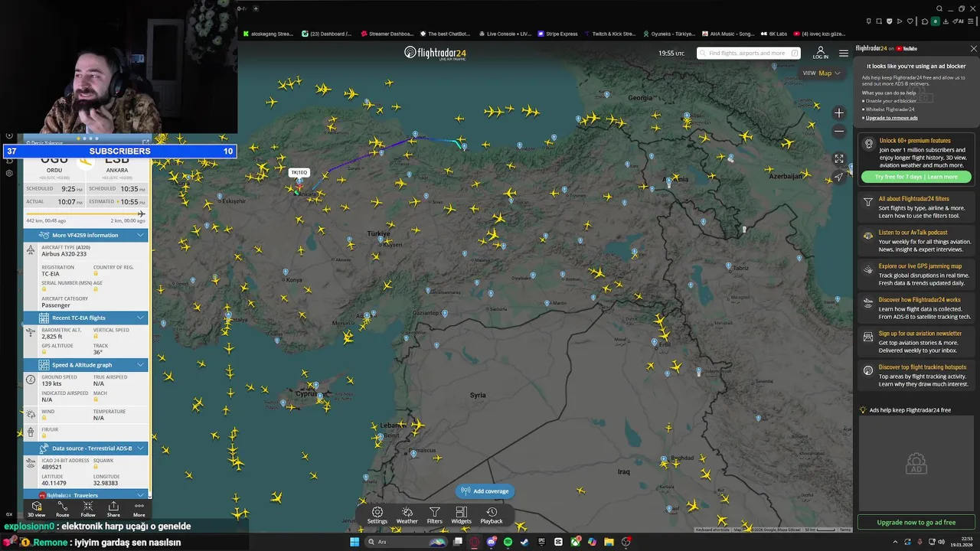This screenshot has height=551, width=980.
Task: Open Discover how Flightradar24 works link
Action: (919, 300)
